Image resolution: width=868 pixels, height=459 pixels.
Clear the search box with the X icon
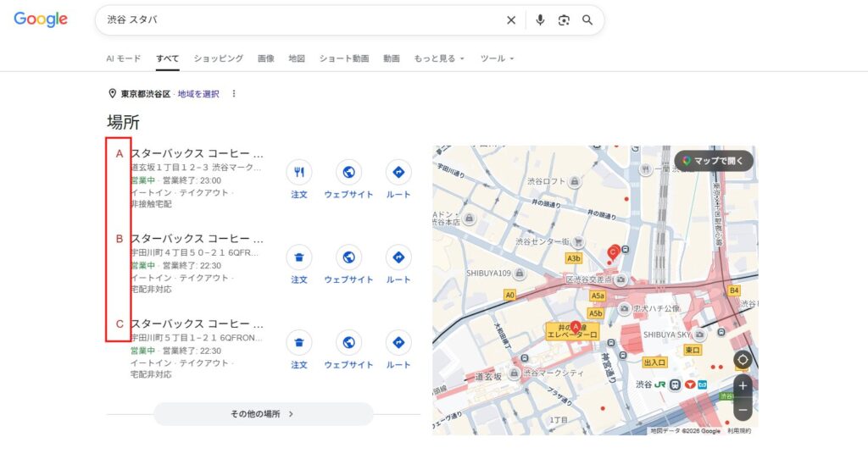pos(511,20)
